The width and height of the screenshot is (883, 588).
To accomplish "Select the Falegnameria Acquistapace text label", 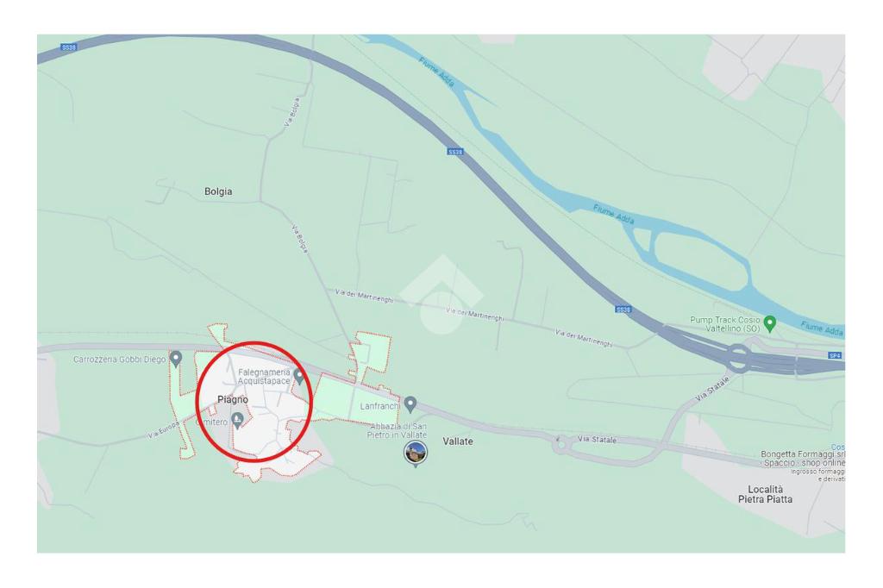I will tap(264, 377).
